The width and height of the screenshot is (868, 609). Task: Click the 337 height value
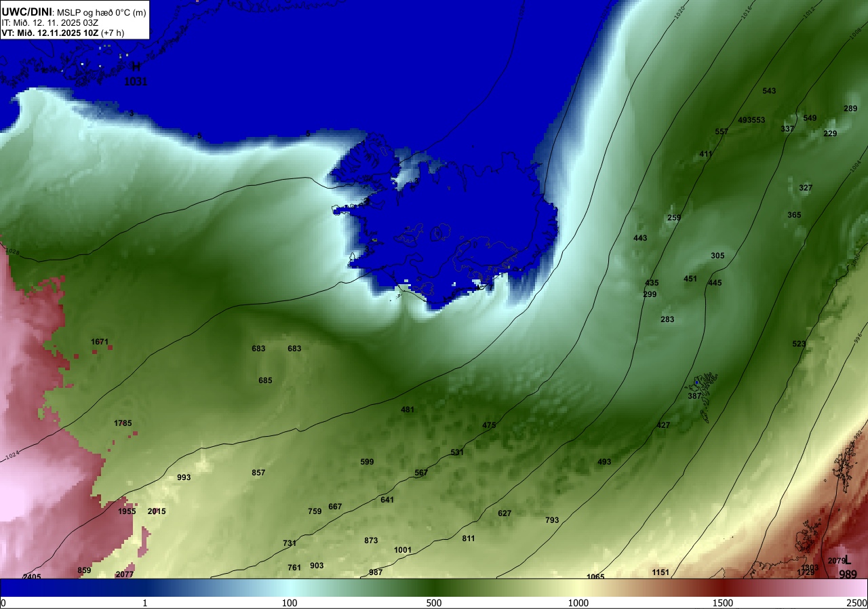[x=787, y=129]
